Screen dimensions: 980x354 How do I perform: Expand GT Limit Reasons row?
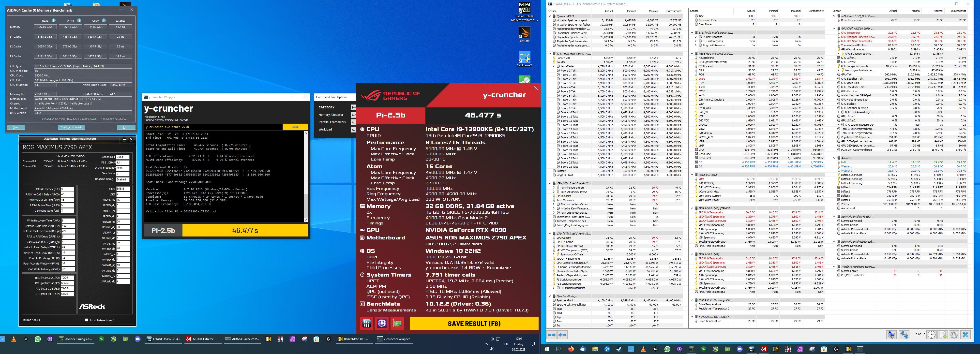coord(696,41)
